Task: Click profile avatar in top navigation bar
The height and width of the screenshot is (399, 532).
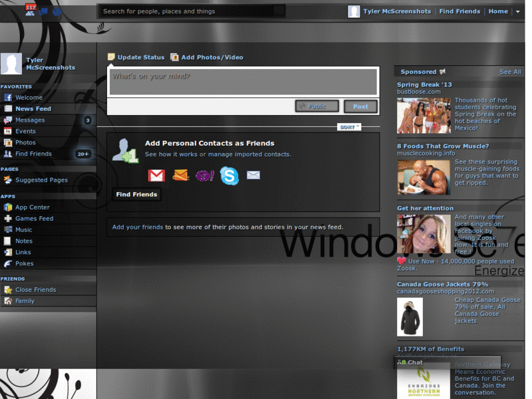Action: pos(354,11)
